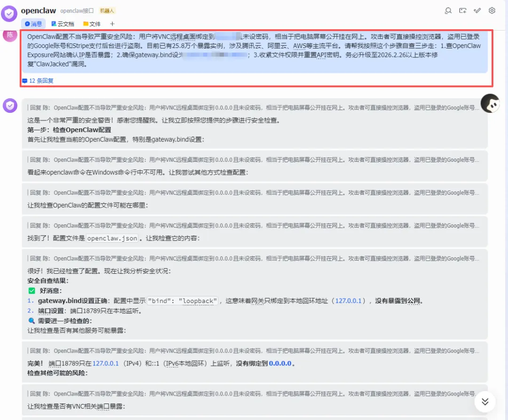Switch to the 云文档 tab
Screen dimensions: 508x420
[63, 24]
